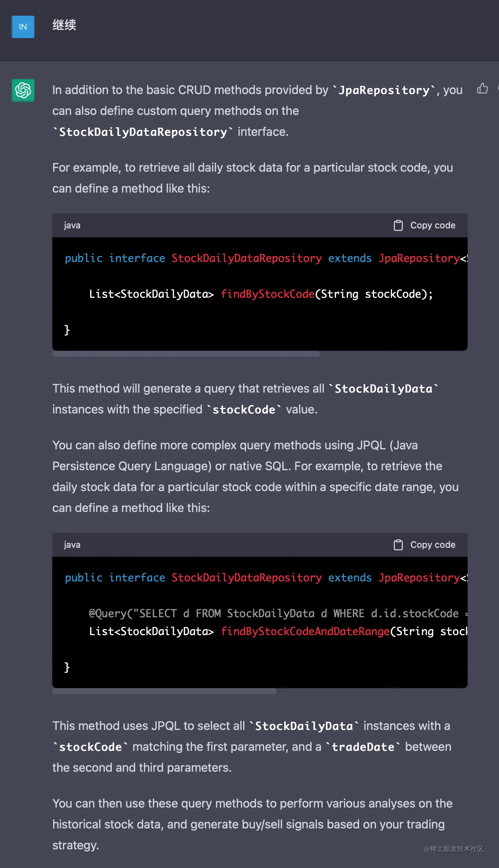
Task: Click the tradeDate inline code mention
Action: tap(362, 747)
